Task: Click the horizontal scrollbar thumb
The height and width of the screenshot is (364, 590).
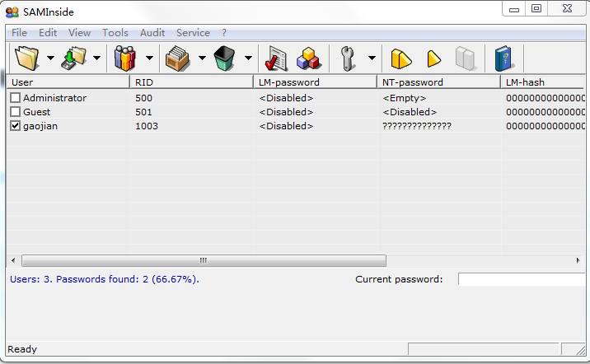Action: point(204,260)
